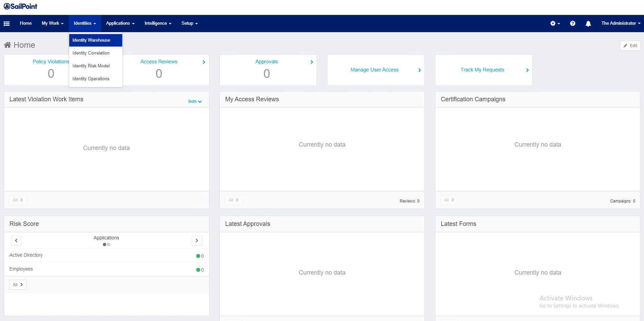Open the Manage User Access link
This screenshot has width=644, height=321.
(374, 70)
